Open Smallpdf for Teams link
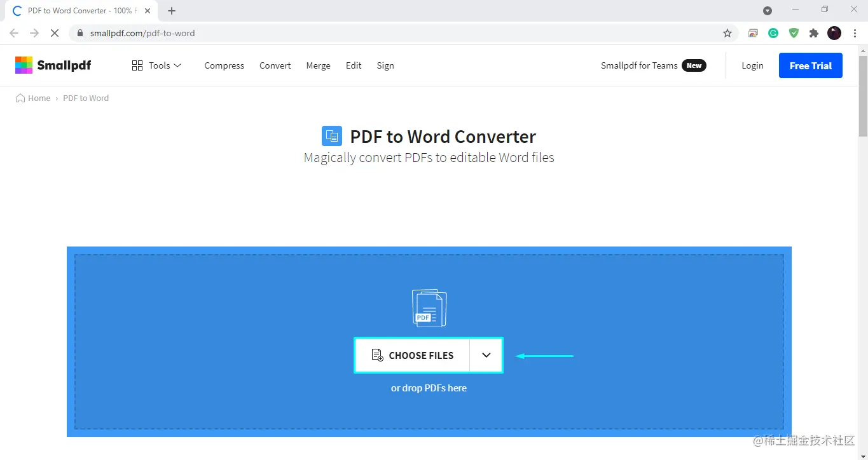The image size is (868, 460). point(639,65)
